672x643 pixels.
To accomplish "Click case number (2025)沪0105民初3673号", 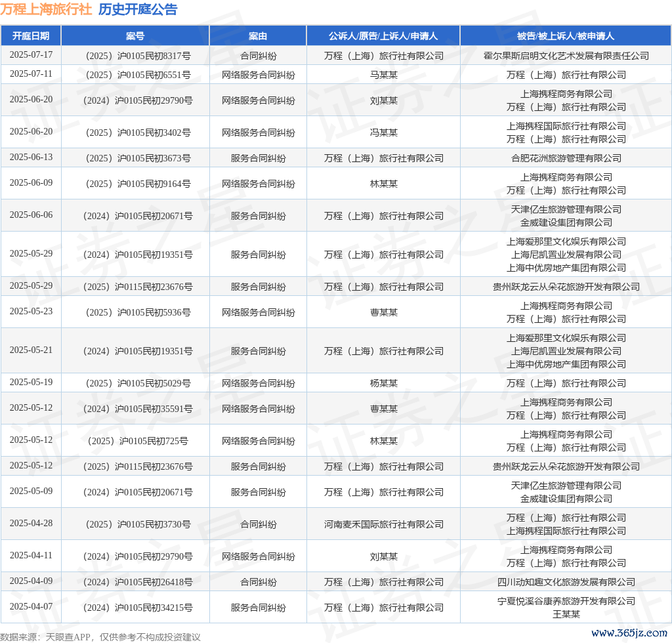I will tap(138, 159).
